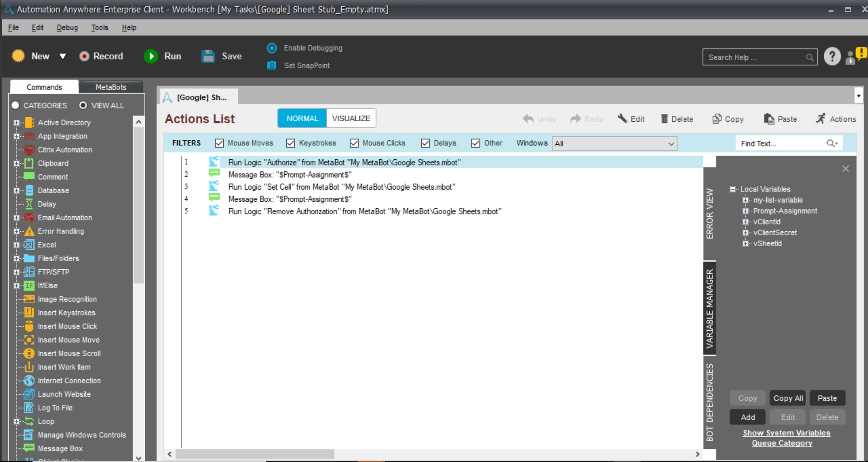This screenshot has height=462, width=868.
Task: Select the Internet Connection globe icon
Action: tap(29, 381)
